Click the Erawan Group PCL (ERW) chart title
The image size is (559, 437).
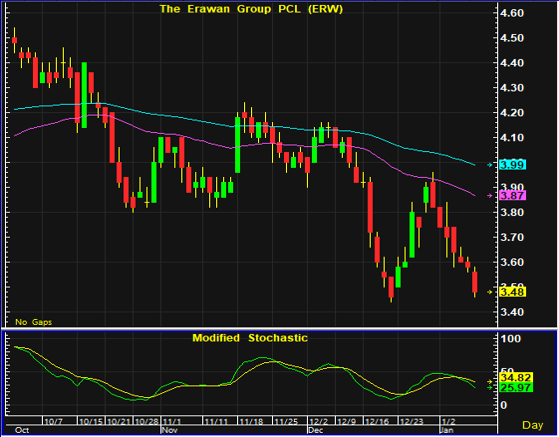click(251, 9)
